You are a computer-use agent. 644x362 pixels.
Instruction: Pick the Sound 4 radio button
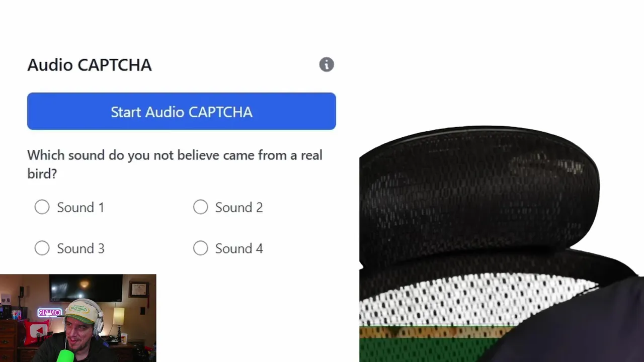[200, 248]
